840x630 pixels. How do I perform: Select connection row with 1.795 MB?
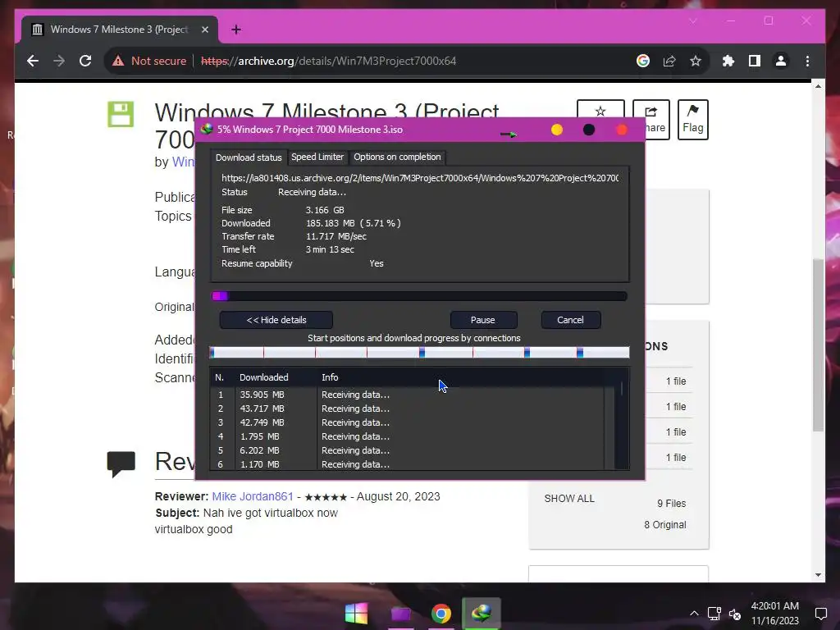click(407, 436)
